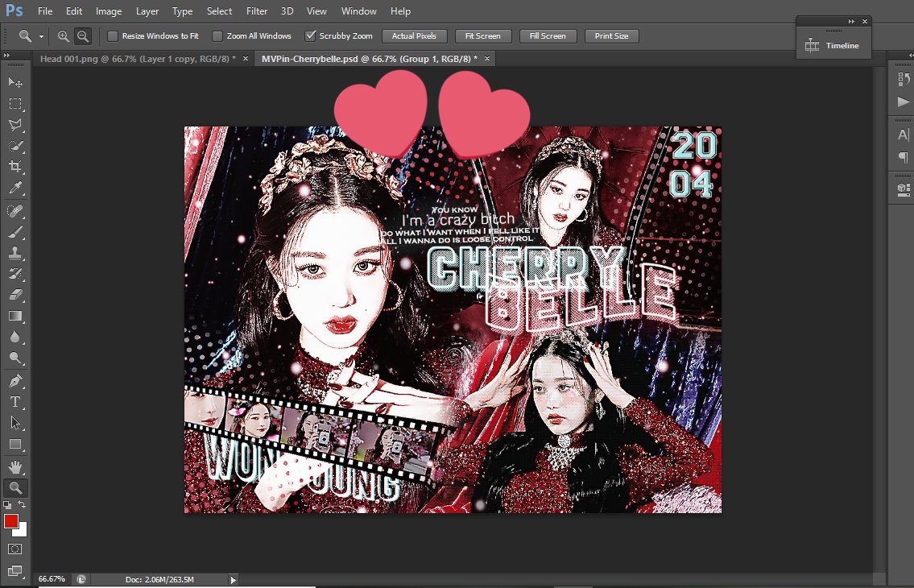Open the Layer menu
Screen dimensions: 914x588
[x=147, y=11]
